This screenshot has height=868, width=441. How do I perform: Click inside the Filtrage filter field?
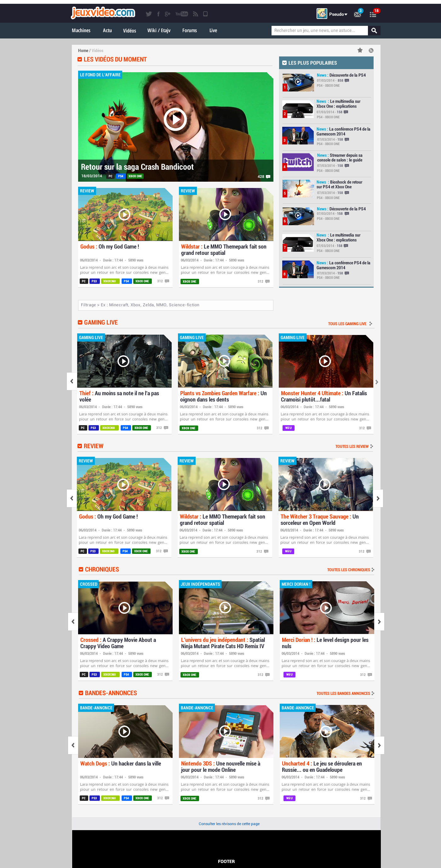click(x=175, y=305)
